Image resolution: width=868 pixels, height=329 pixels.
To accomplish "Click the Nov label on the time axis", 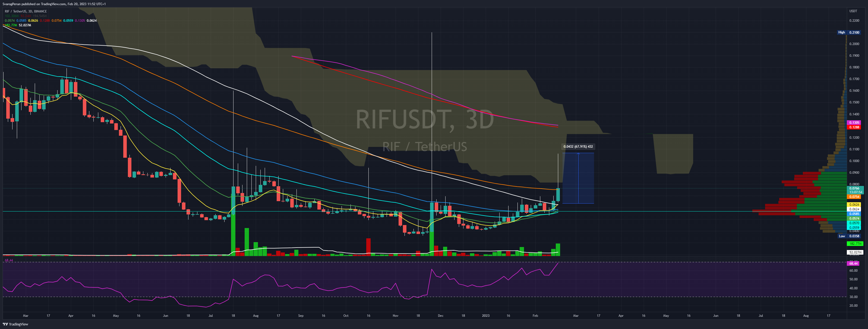I will tap(396, 316).
